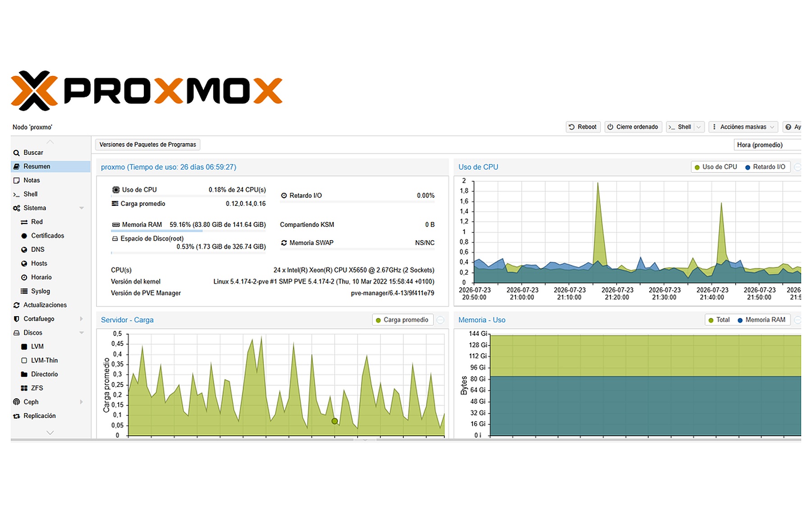Image resolution: width=812 pixels, height=508 pixels.
Task: Click the Syslog list icon
Action: coord(24,291)
